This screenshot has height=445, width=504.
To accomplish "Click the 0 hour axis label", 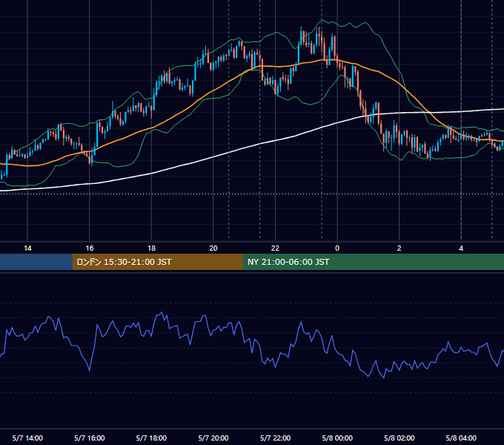I will (x=337, y=248).
